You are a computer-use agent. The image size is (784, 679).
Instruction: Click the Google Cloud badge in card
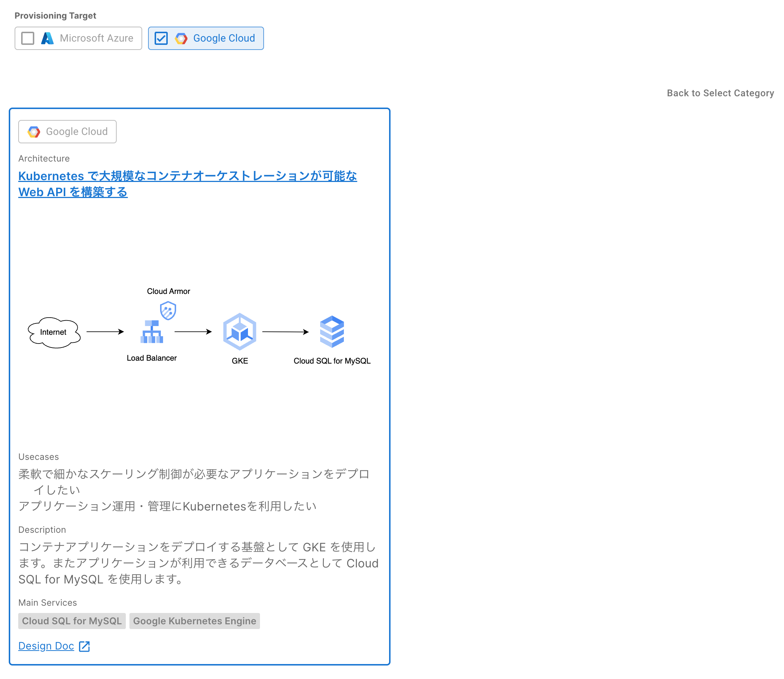(67, 132)
